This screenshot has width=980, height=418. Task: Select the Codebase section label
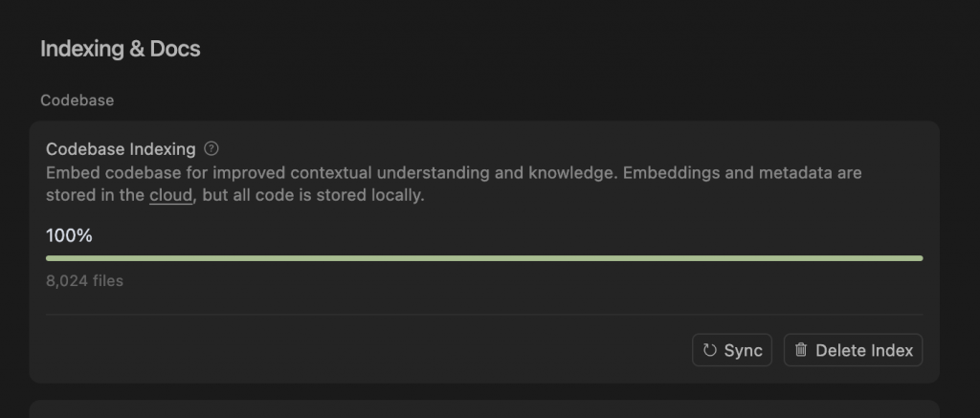[x=78, y=100]
